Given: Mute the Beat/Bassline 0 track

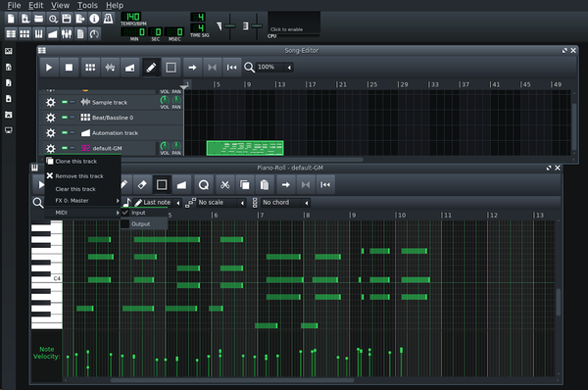Looking at the screenshot, I should (x=65, y=118).
